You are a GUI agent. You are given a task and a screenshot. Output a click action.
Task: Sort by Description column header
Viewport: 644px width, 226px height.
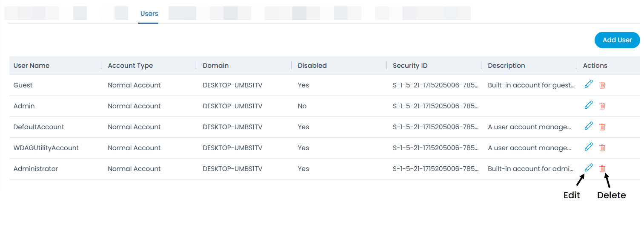(x=506, y=66)
